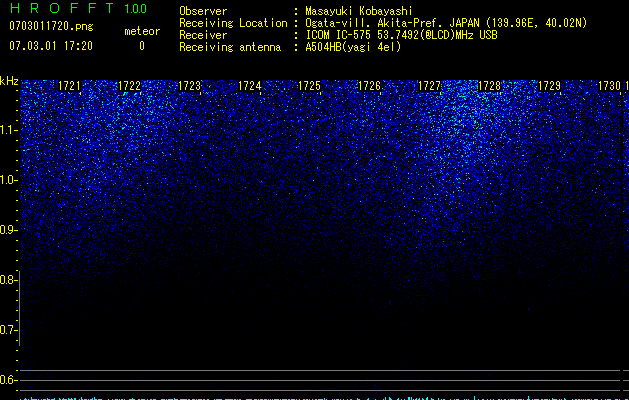This screenshot has height=400, width=629.
Task: Click the Receiver field label
Action: [203, 35]
